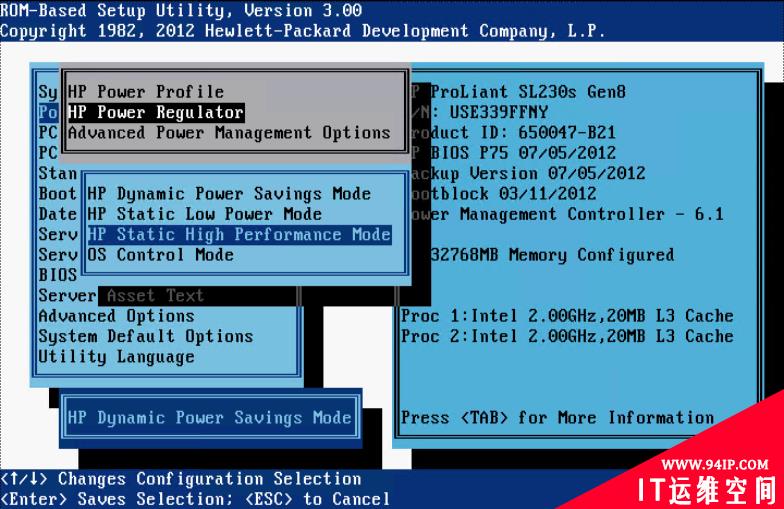The image size is (784, 509).
Task: Click the Hewlett-Packard copyright line
Action: click(302, 31)
